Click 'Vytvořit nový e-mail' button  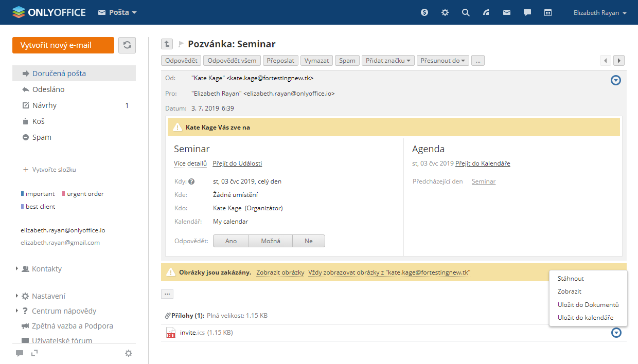(63, 45)
